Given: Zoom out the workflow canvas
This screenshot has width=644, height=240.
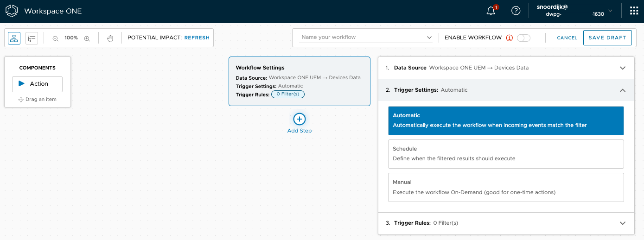Looking at the screenshot, I should pyautogui.click(x=55, y=38).
